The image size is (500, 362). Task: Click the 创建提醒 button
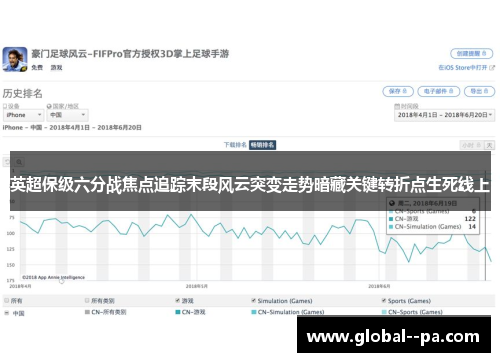pos(472,53)
